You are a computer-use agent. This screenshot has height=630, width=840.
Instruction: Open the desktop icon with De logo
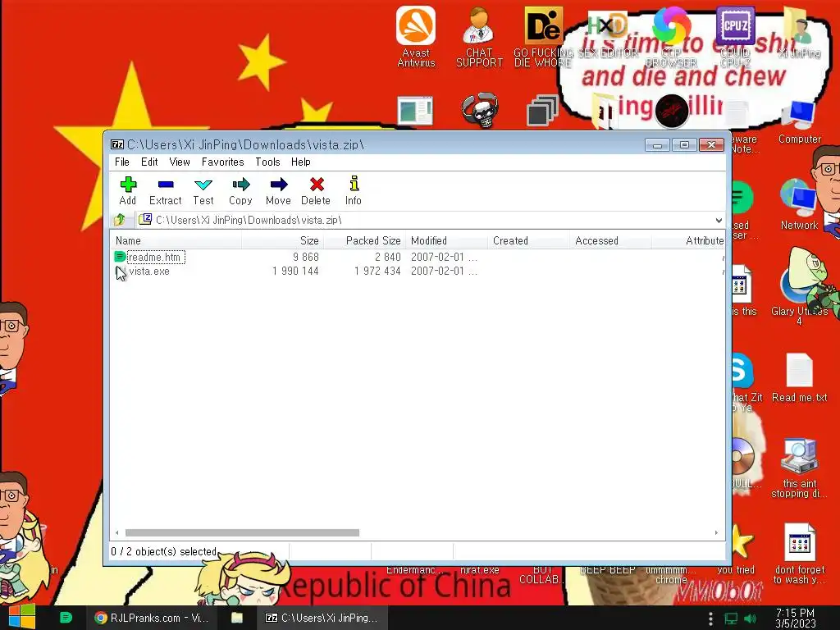click(543, 36)
